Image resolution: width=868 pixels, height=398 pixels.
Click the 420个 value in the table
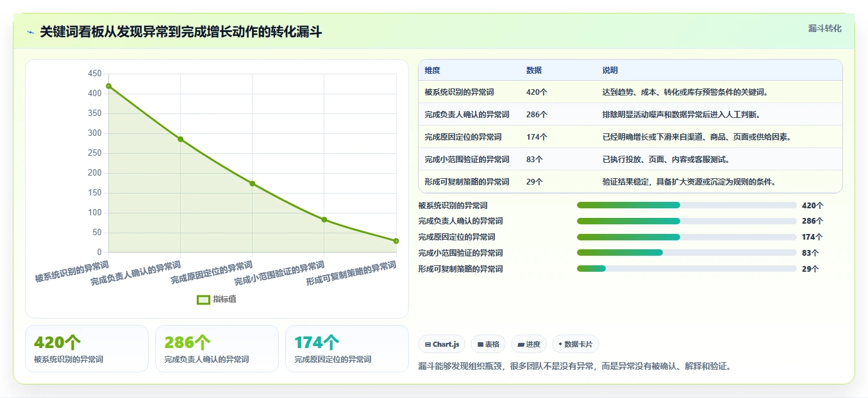coord(537,92)
